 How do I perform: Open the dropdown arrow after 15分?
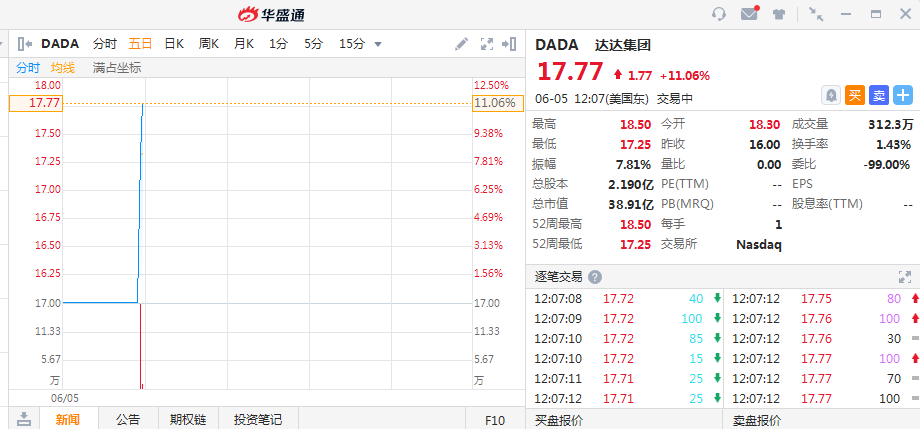(378, 44)
